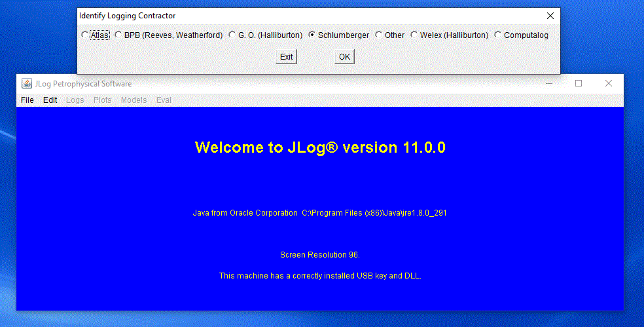This screenshot has width=644, height=327.
Task: Open the Edit menu
Action: click(x=50, y=100)
